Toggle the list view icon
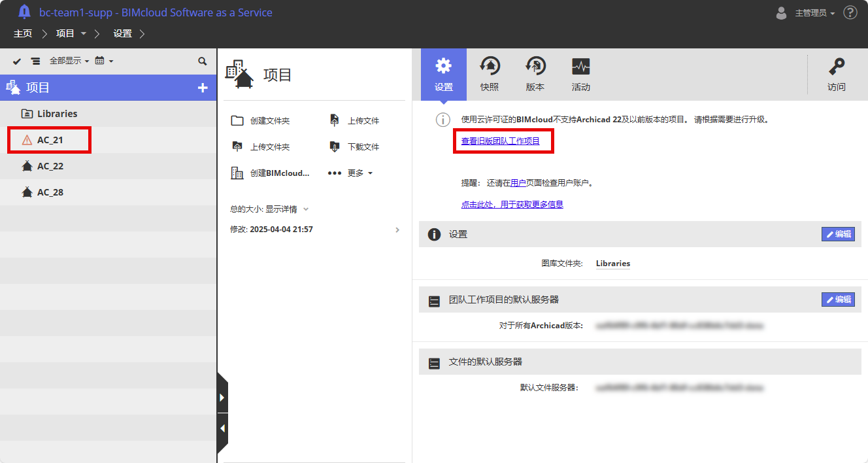This screenshot has width=868, height=463. (x=35, y=61)
